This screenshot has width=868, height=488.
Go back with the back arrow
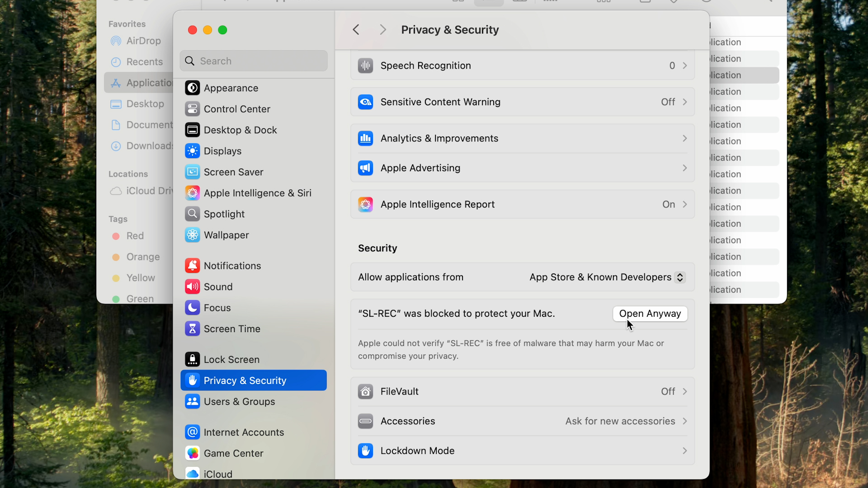pyautogui.click(x=356, y=30)
